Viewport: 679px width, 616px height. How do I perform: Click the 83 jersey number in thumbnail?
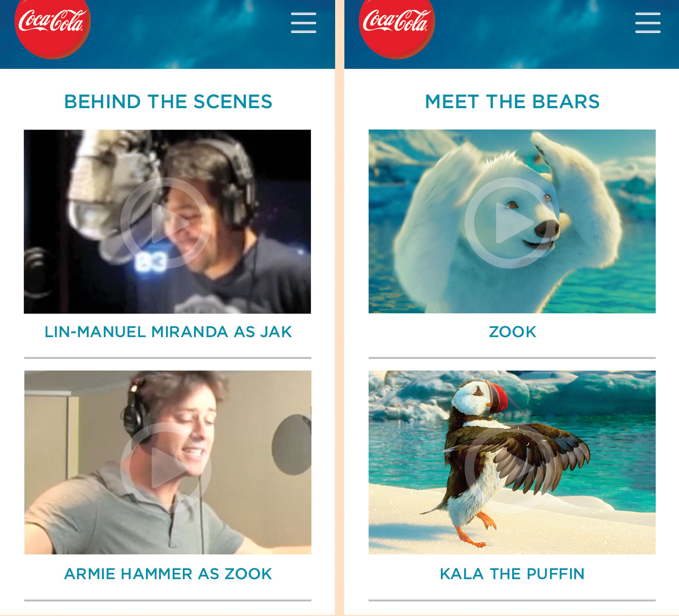[x=150, y=262]
